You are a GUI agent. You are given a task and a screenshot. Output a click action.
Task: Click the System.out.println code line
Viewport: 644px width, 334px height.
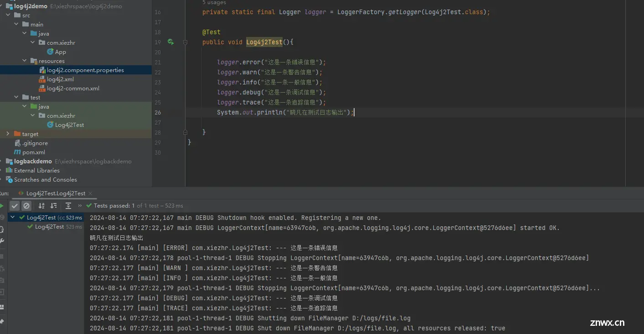tap(285, 112)
